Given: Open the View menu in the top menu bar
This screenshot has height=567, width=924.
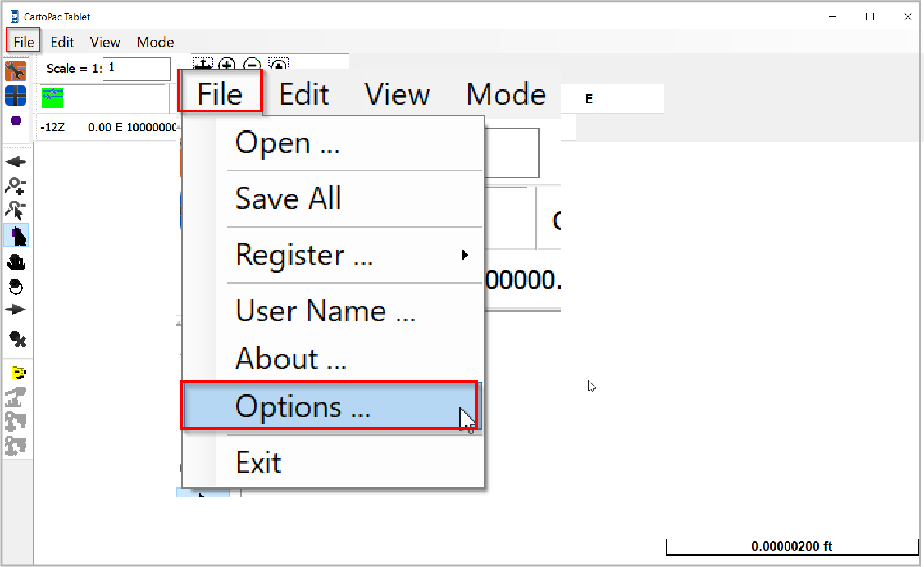Looking at the screenshot, I should [x=105, y=42].
